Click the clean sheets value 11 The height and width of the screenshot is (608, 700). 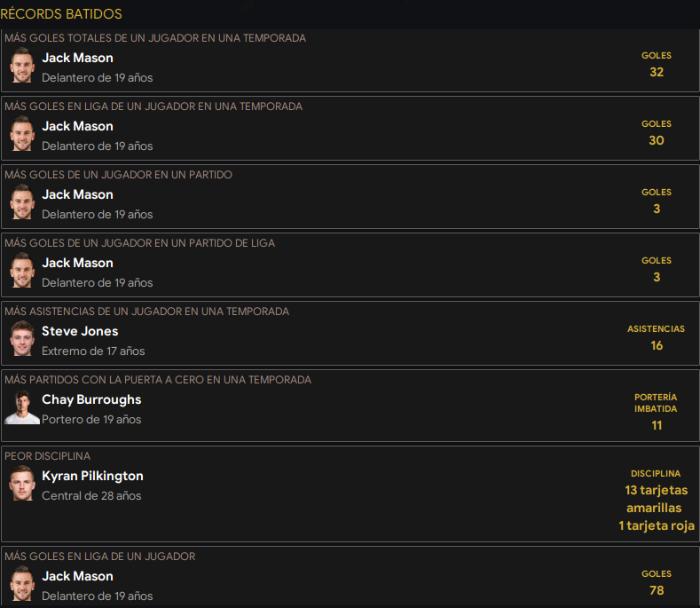657,425
